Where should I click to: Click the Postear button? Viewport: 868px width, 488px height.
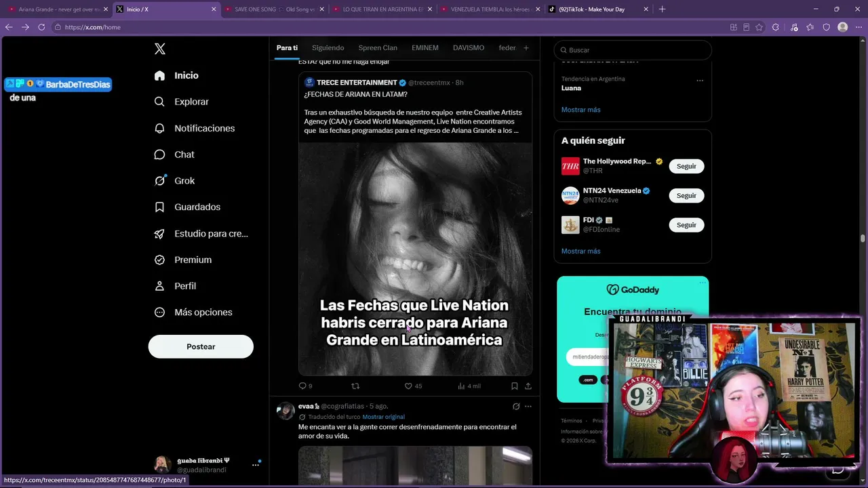tap(201, 346)
